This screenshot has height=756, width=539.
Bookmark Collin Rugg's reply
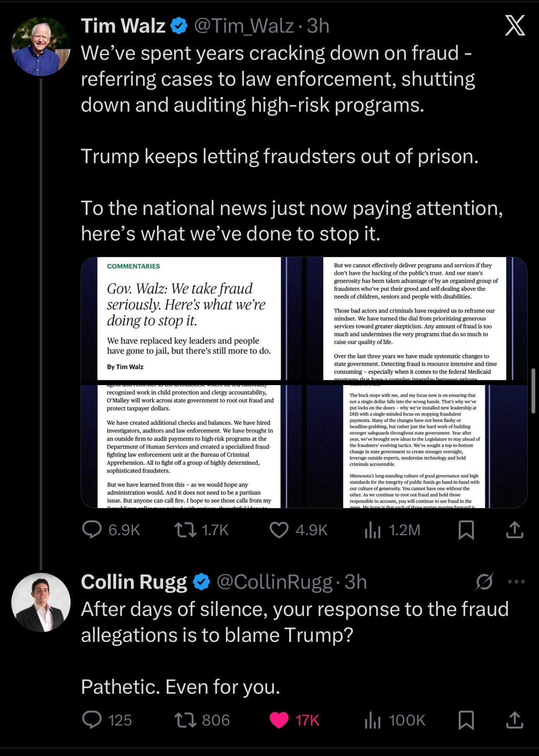click(x=466, y=720)
